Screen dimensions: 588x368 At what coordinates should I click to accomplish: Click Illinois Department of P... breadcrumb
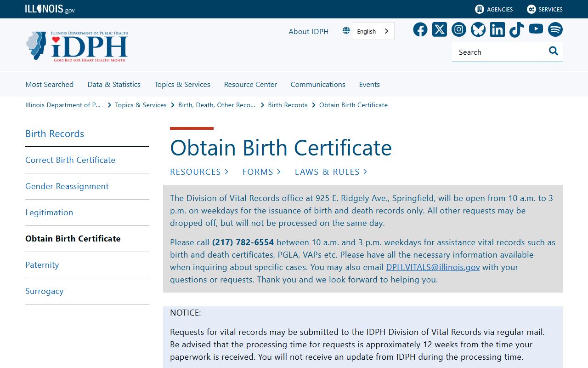(63, 105)
